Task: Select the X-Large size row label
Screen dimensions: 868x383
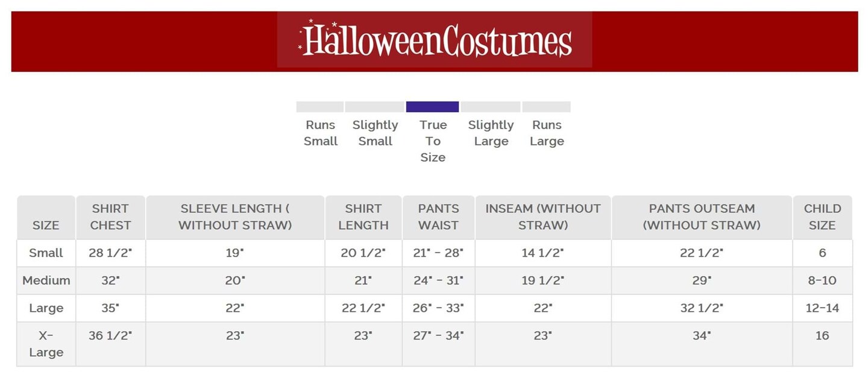Action: coord(46,344)
